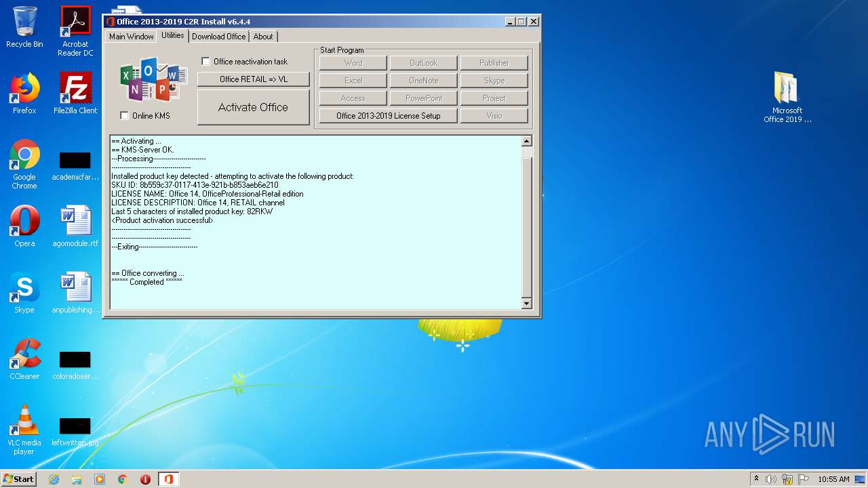Click the "****** Completed ******" log line
The image size is (868, 488).
(x=146, y=282)
